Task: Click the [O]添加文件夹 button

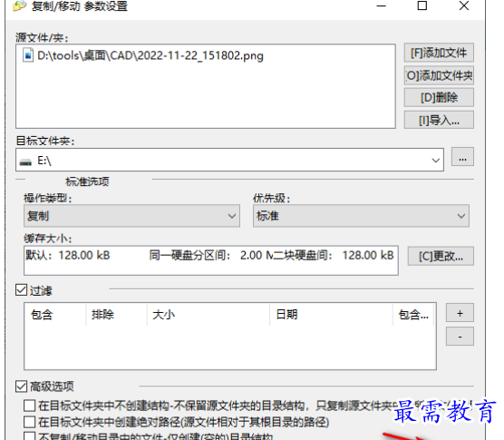Action: pos(439,75)
